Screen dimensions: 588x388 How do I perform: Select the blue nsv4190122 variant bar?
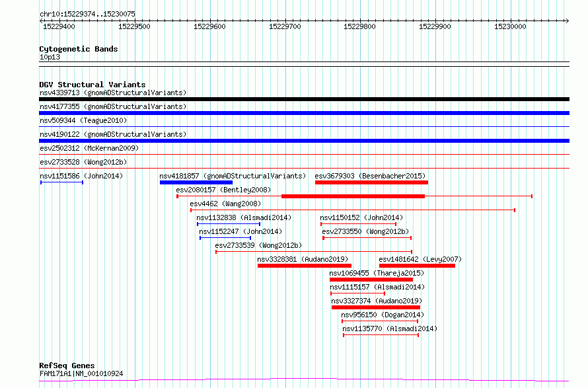coord(304,141)
